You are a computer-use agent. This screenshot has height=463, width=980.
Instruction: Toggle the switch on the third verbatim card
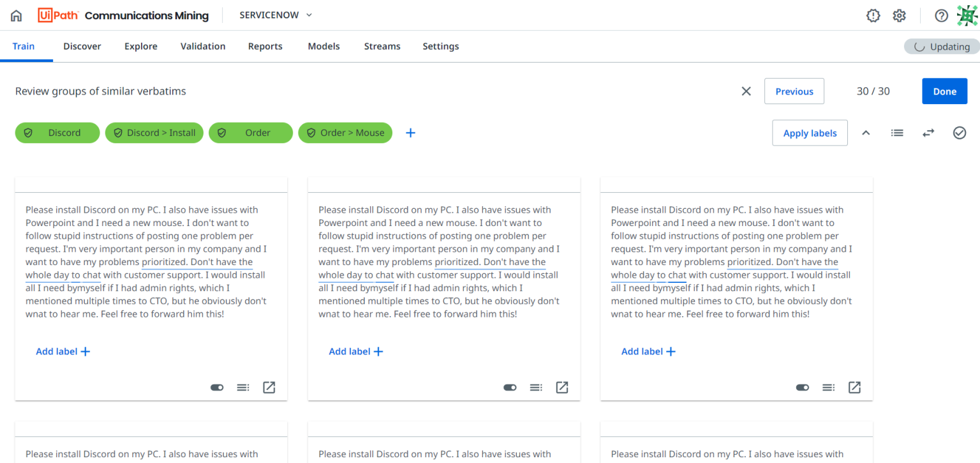(802, 387)
